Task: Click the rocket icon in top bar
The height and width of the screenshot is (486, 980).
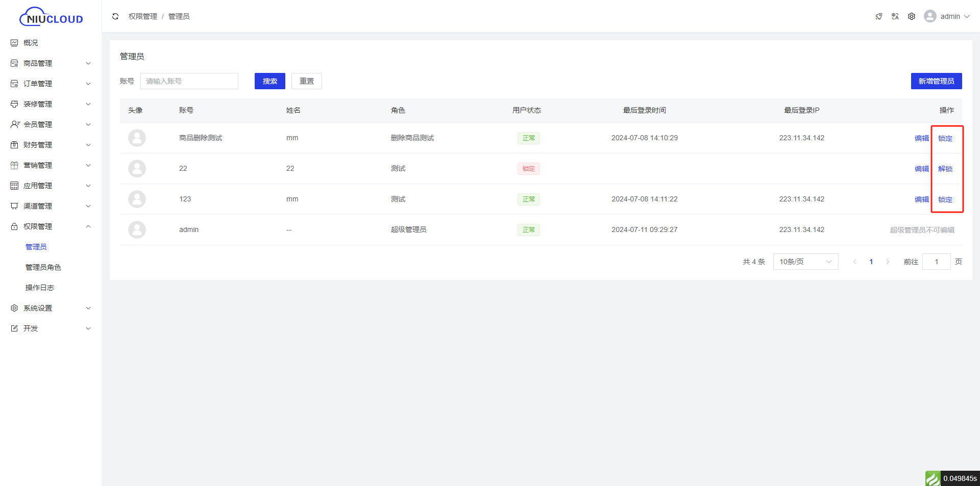Action: pyautogui.click(x=879, y=16)
